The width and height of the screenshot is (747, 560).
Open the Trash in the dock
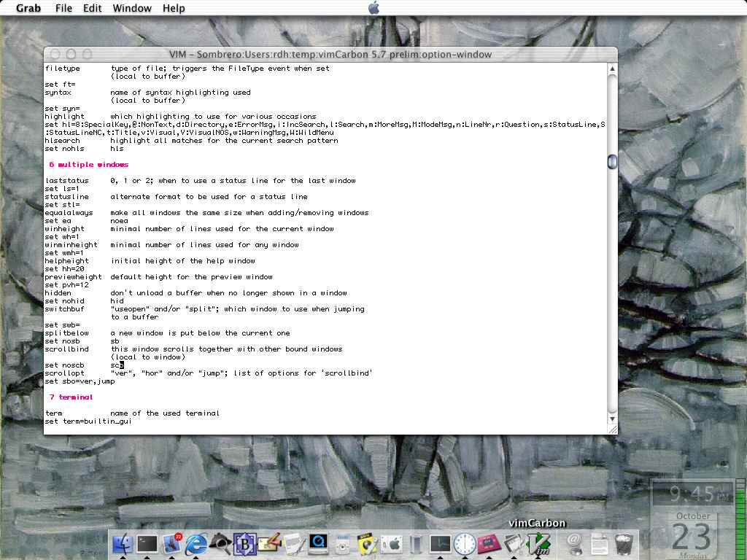[x=624, y=543]
